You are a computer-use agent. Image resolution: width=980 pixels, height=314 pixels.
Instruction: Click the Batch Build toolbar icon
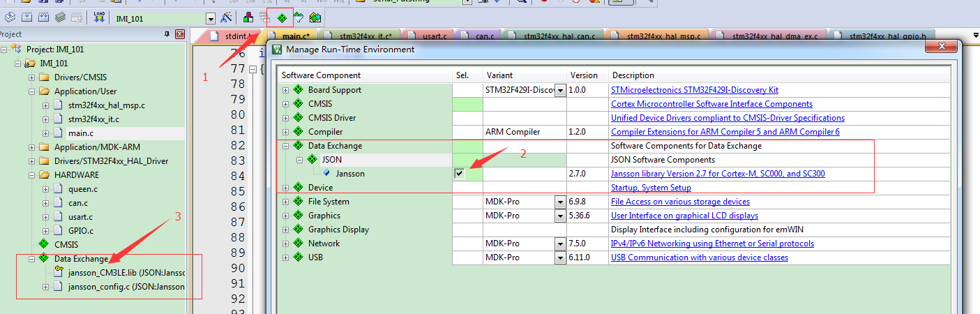60,17
